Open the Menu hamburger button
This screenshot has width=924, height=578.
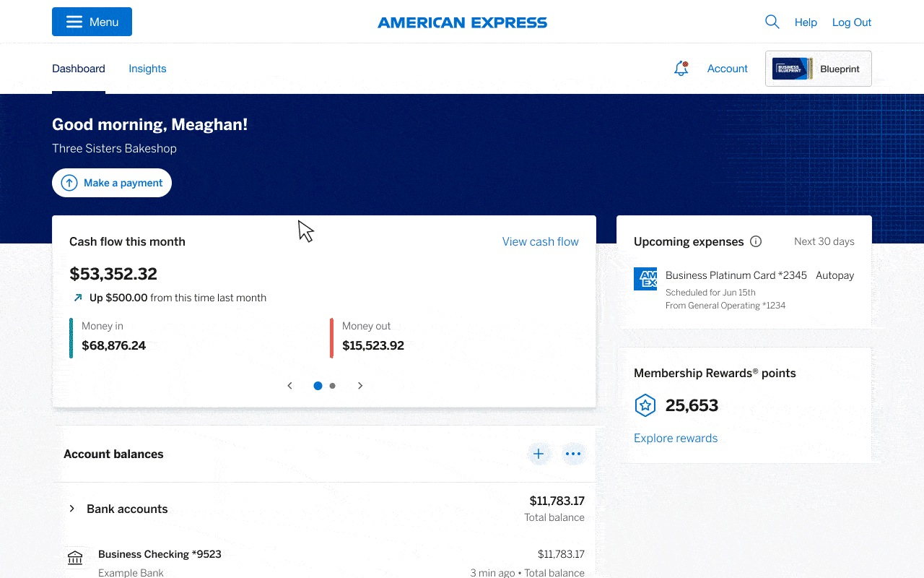point(92,22)
